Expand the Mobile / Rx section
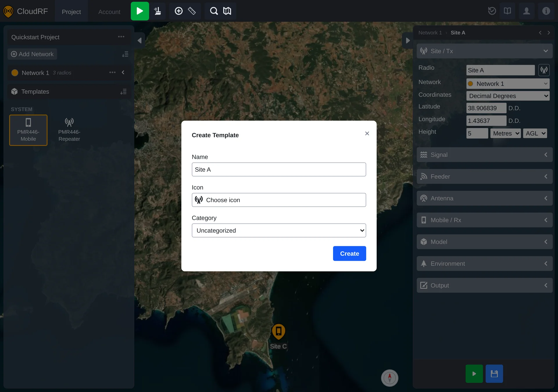 click(484, 220)
